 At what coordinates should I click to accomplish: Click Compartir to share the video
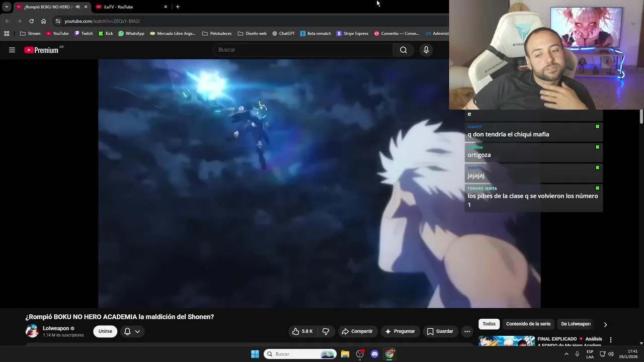tap(357, 331)
